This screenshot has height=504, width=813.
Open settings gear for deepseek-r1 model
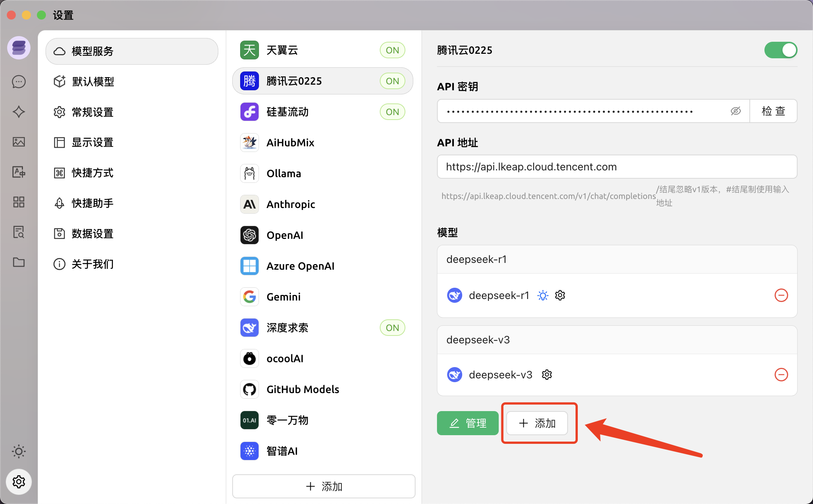560,295
